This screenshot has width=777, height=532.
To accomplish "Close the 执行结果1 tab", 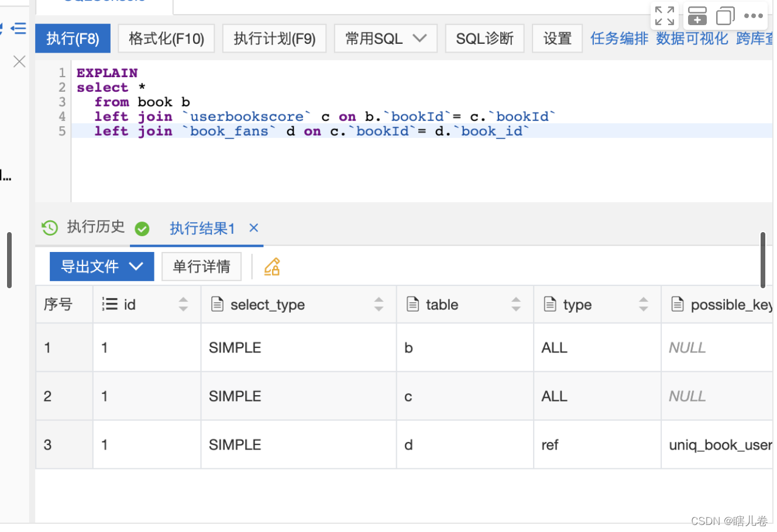I will click(x=253, y=227).
